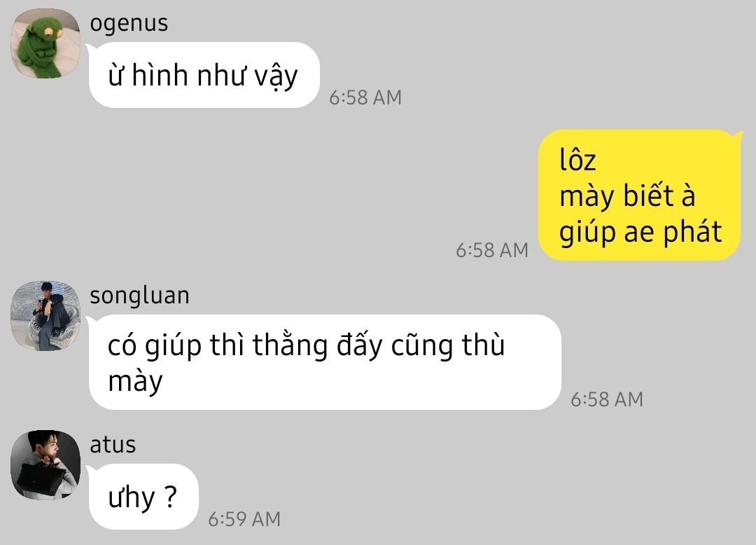The height and width of the screenshot is (545, 756).
Task: Select the username atus
Action: click(113, 445)
